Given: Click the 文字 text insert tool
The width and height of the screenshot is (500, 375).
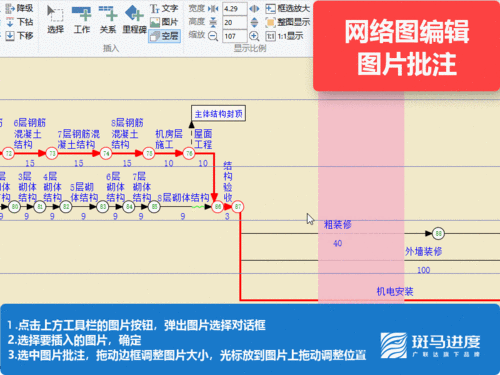Looking at the screenshot, I should tap(164, 8).
